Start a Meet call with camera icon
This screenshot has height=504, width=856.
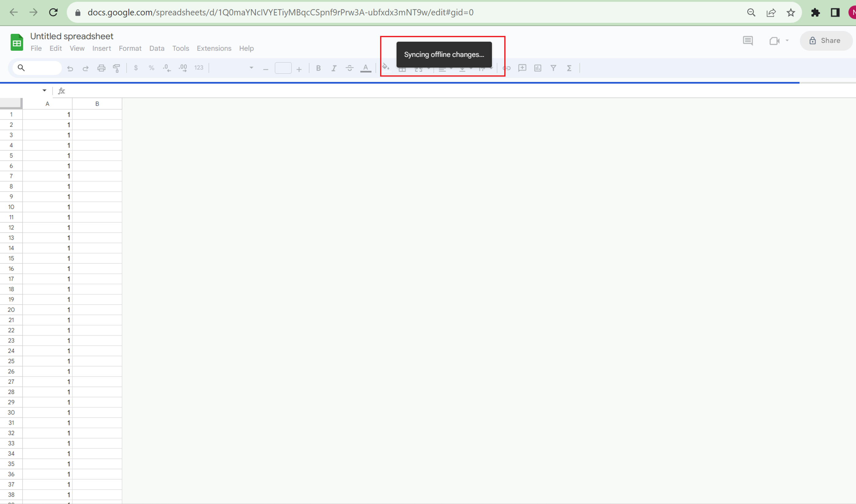[x=774, y=41]
